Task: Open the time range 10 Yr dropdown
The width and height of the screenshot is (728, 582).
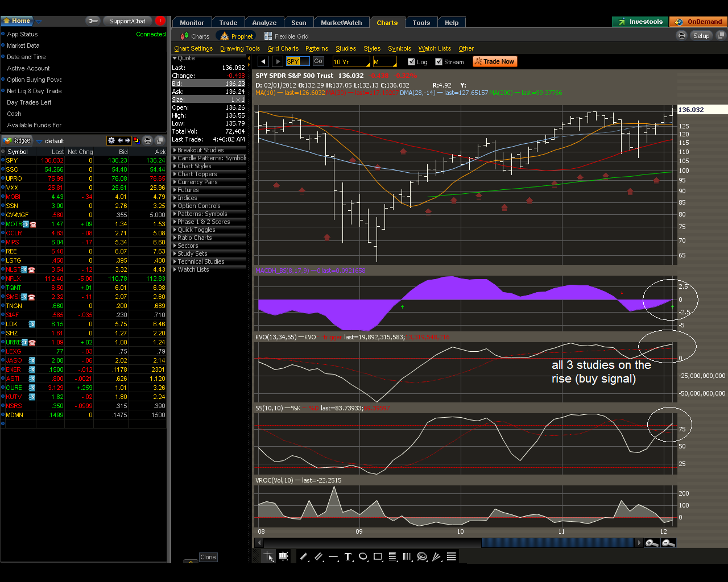Action: pos(351,61)
